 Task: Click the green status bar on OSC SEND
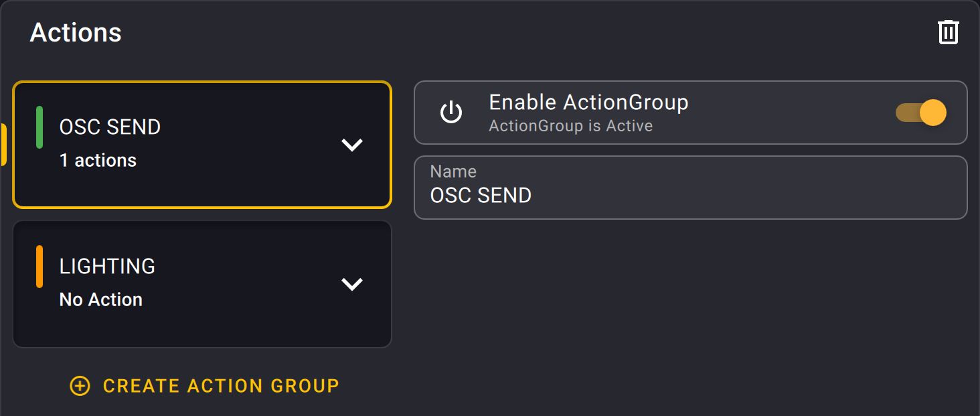coord(39,127)
